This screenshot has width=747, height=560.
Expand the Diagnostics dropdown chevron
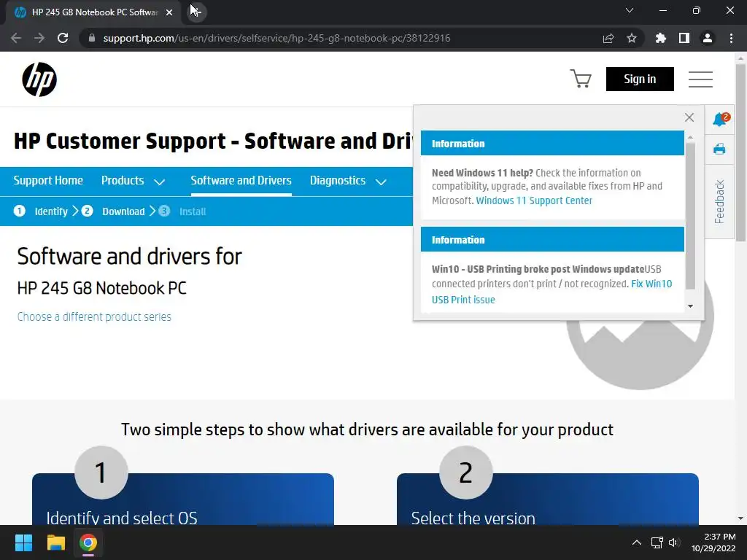pos(381,182)
